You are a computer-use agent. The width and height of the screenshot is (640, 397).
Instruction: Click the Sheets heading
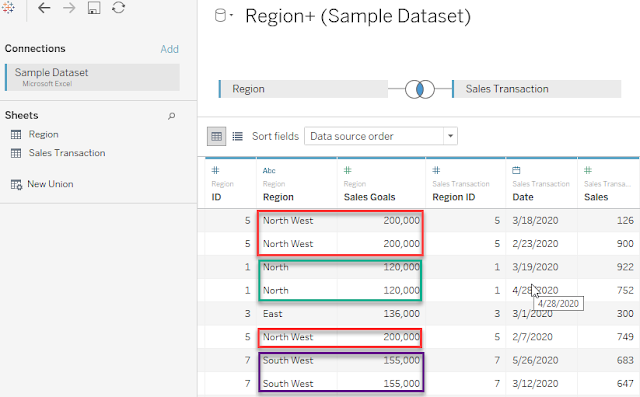click(22, 115)
